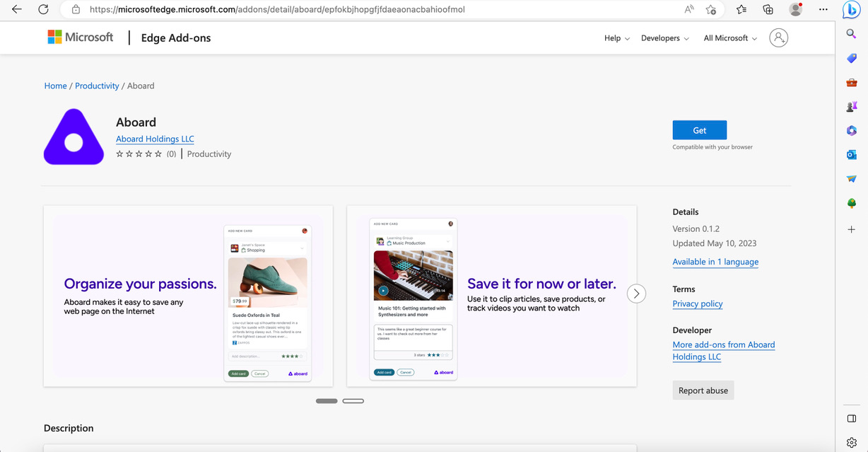Open More add-ons from Aboard Holdings LLC

point(724,351)
